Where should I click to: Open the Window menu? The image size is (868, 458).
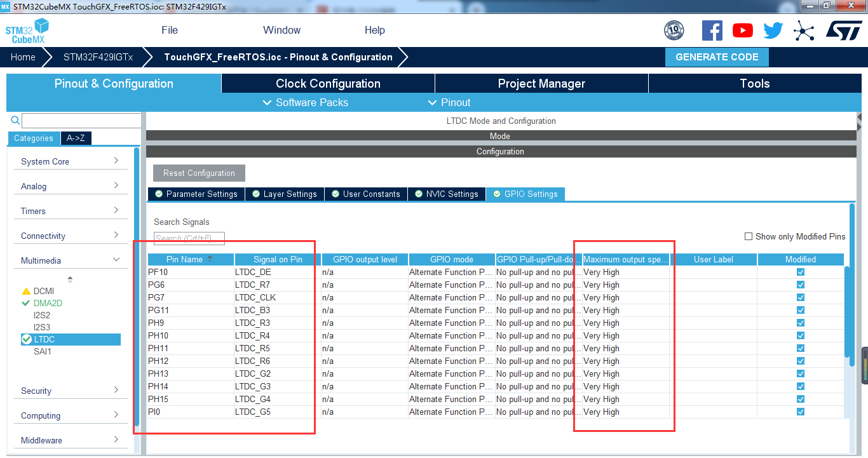(x=282, y=30)
